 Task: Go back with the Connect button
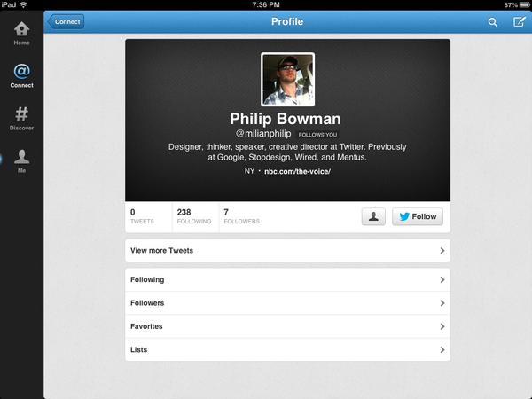66,21
